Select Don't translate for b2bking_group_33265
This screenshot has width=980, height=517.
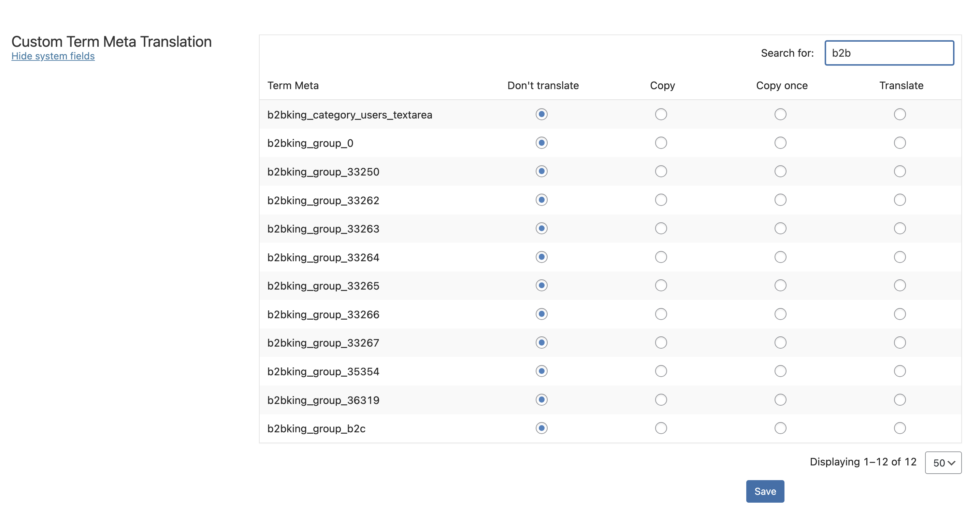pyautogui.click(x=542, y=285)
